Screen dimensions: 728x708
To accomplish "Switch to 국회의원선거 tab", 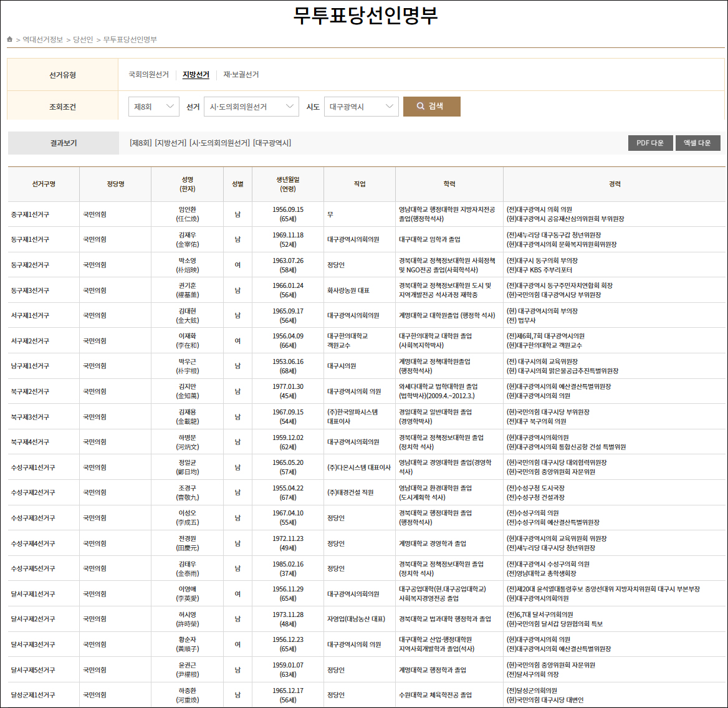I will [148, 75].
